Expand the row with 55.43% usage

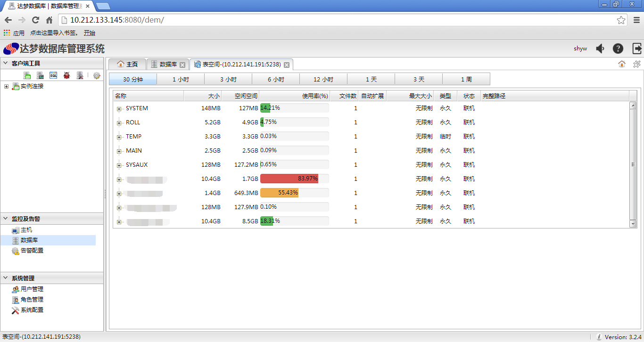coord(119,194)
